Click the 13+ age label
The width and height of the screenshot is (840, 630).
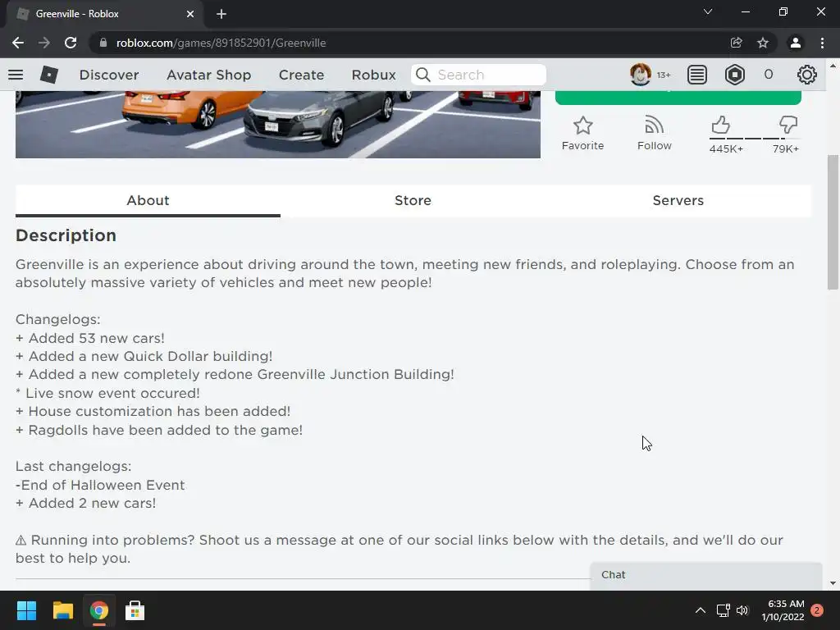coord(664,75)
